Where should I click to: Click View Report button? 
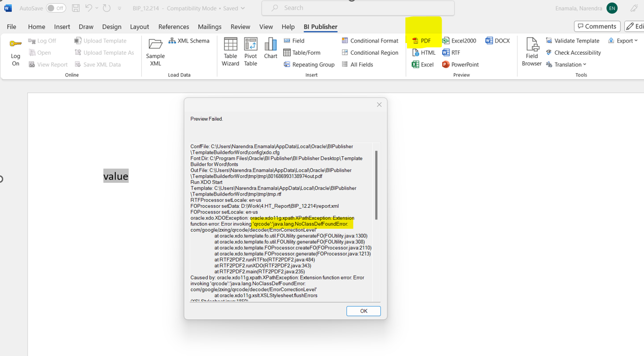click(48, 64)
